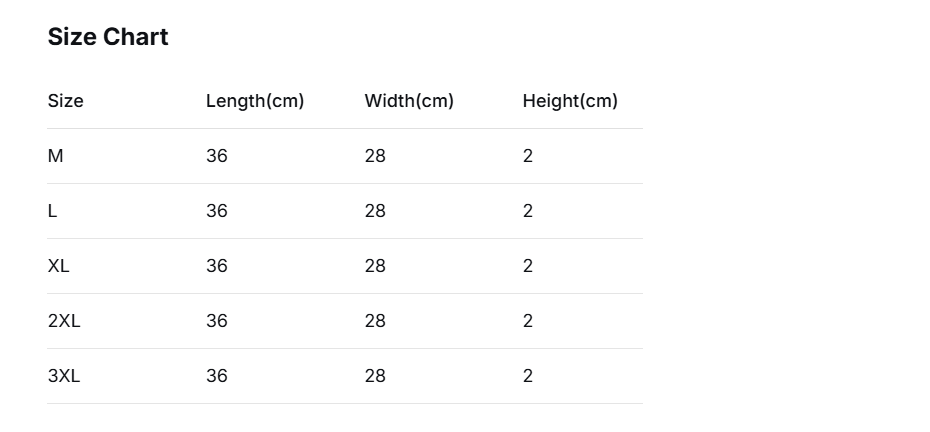Click the M size label

[56, 156]
